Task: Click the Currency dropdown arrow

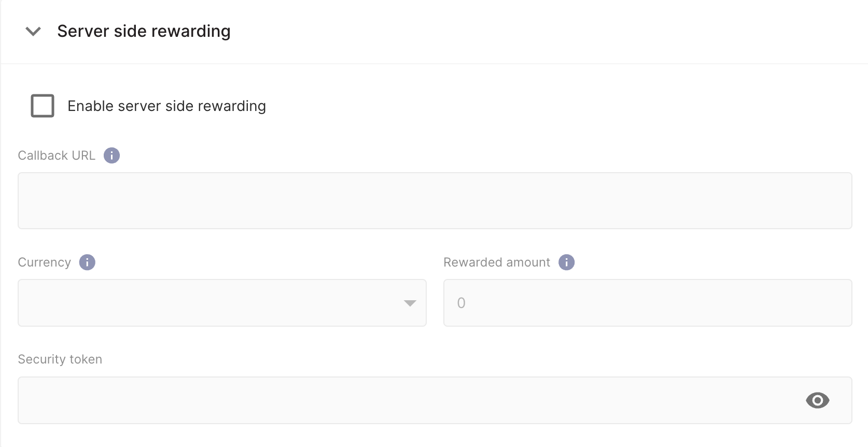Action: [410, 303]
